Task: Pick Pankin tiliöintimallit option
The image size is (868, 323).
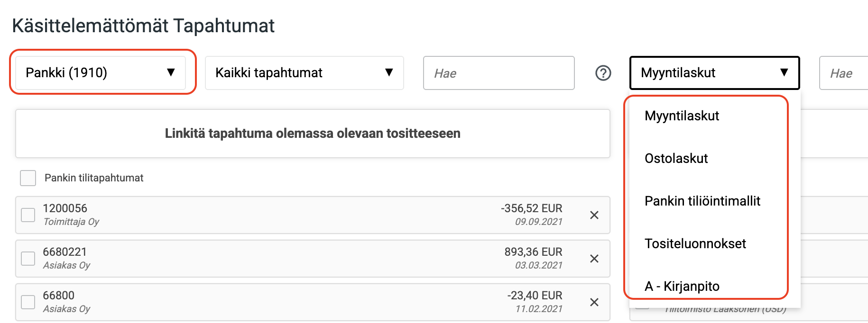Action: point(702,201)
